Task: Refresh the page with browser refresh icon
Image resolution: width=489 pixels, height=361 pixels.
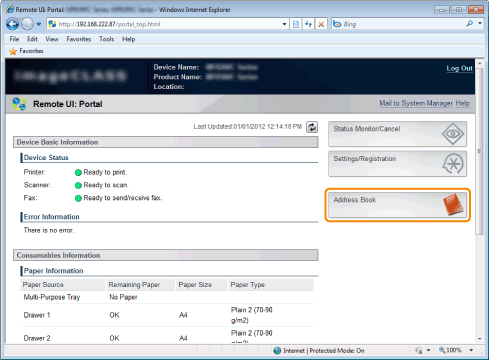Action: pos(308,24)
